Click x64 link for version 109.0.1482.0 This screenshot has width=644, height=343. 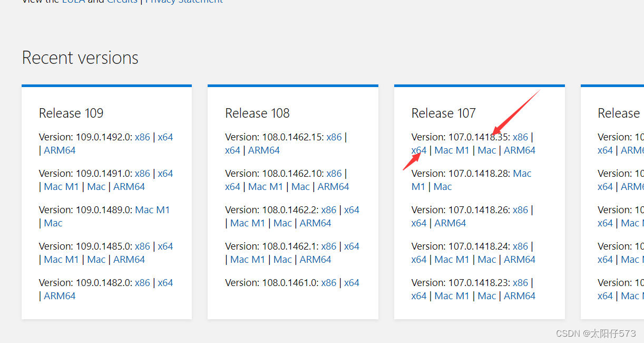click(165, 283)
